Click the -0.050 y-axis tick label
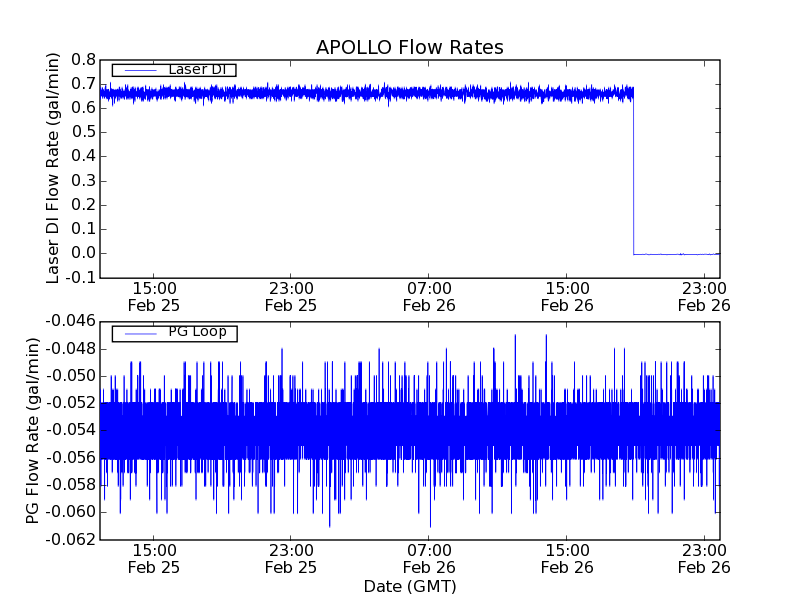This screenshot has height=600, width=800. point(70,377)
